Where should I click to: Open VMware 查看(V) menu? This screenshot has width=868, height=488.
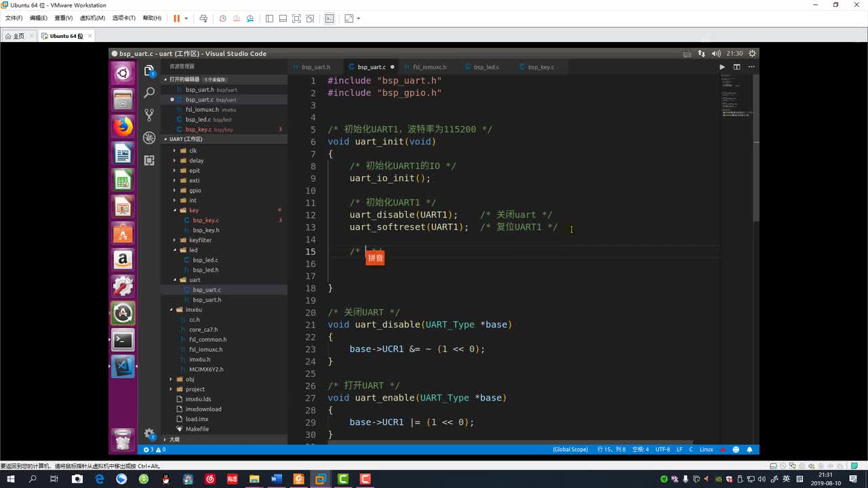(x=64, y=18)
